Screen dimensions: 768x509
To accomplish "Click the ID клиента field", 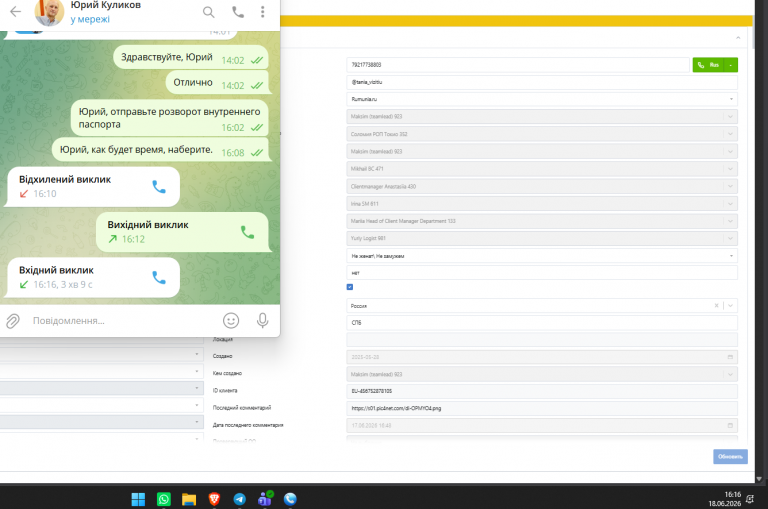I will pos(542,391).
